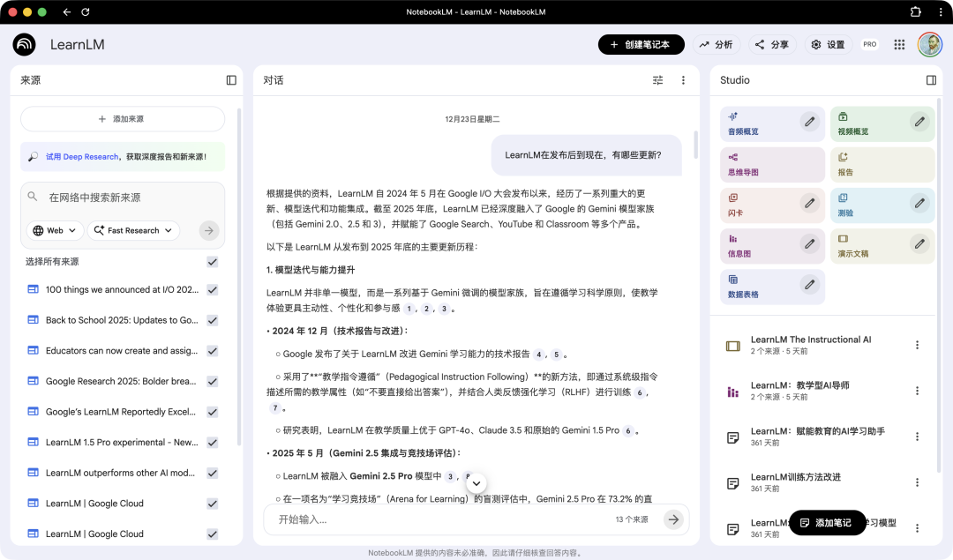This screenshot has height=560, width=953.
Task: Open more options for LearnLM The Instructional AI
Action: click(917, 345)
